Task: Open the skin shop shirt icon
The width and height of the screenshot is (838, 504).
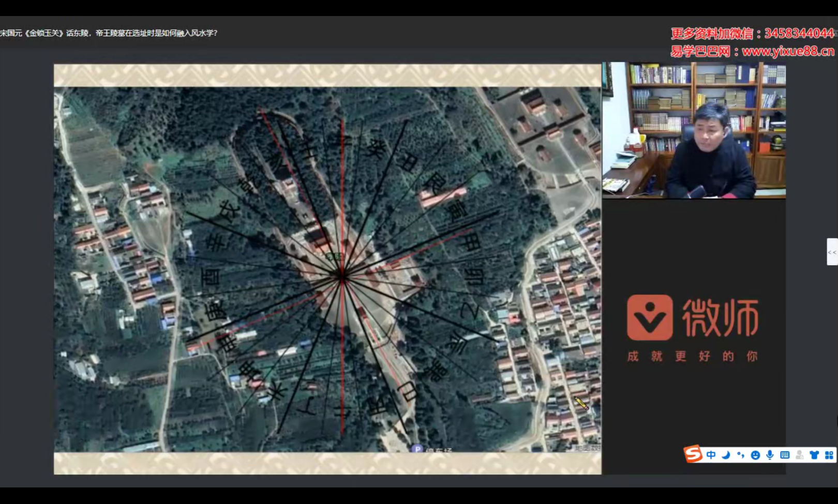Action: pos(814,455)
